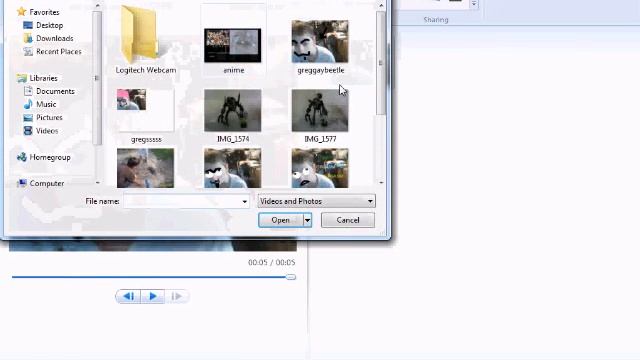Click the Desktop icon in the sidebar
The width and height of the screenshot is (640, 360).
(x=28, y=25)
